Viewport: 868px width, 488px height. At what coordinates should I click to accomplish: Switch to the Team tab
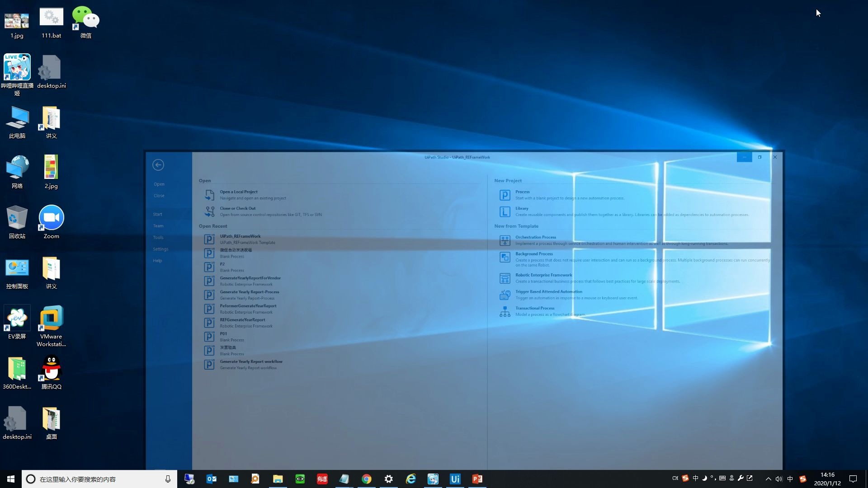158,226
